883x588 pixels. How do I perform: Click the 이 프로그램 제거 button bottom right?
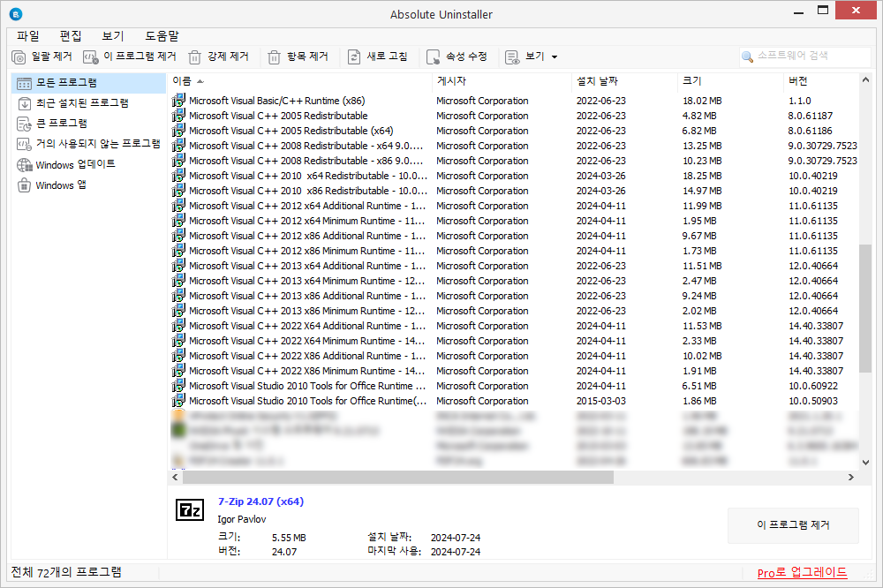(793, 525)
